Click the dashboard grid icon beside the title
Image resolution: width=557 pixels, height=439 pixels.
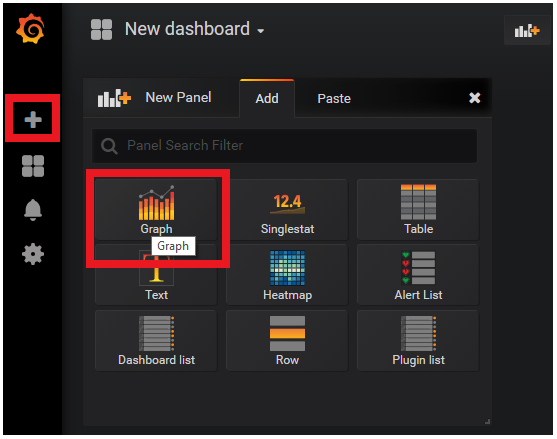click(x=102, y=29)
